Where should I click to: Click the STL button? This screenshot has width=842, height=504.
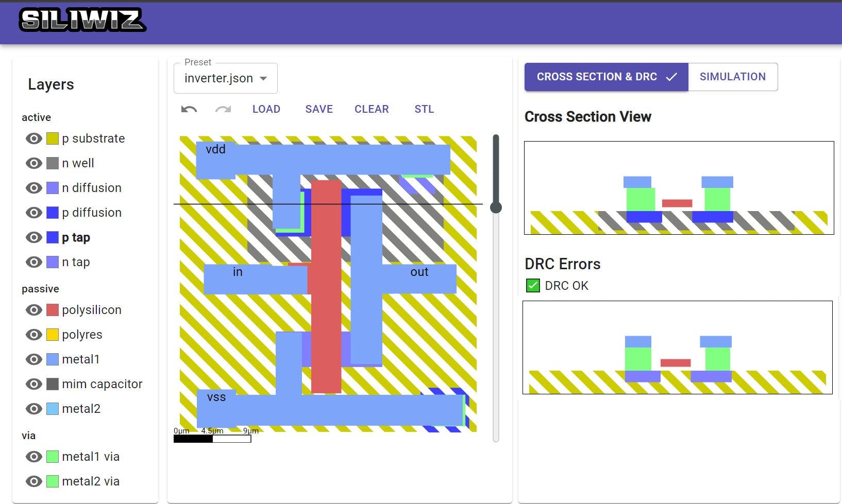point(424,109)
